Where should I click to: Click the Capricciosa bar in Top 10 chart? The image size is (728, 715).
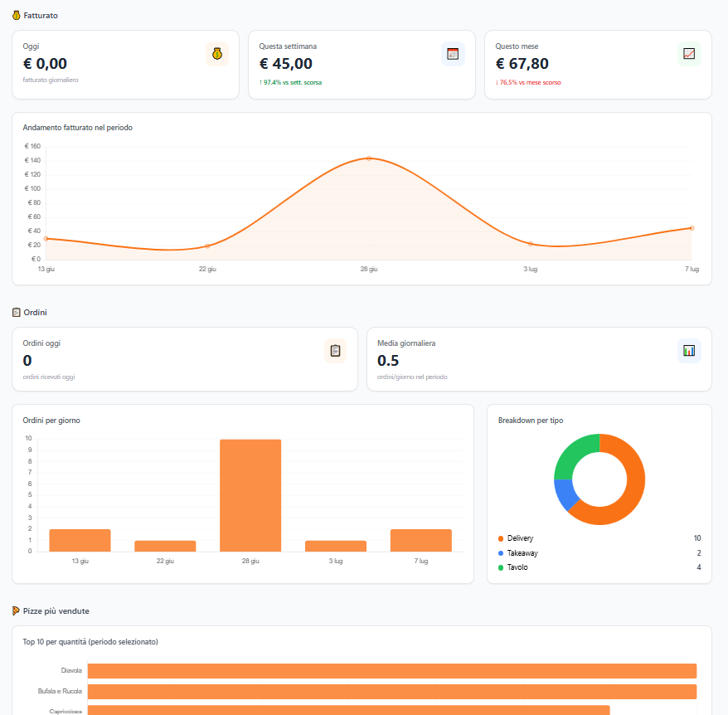(349, 710)
